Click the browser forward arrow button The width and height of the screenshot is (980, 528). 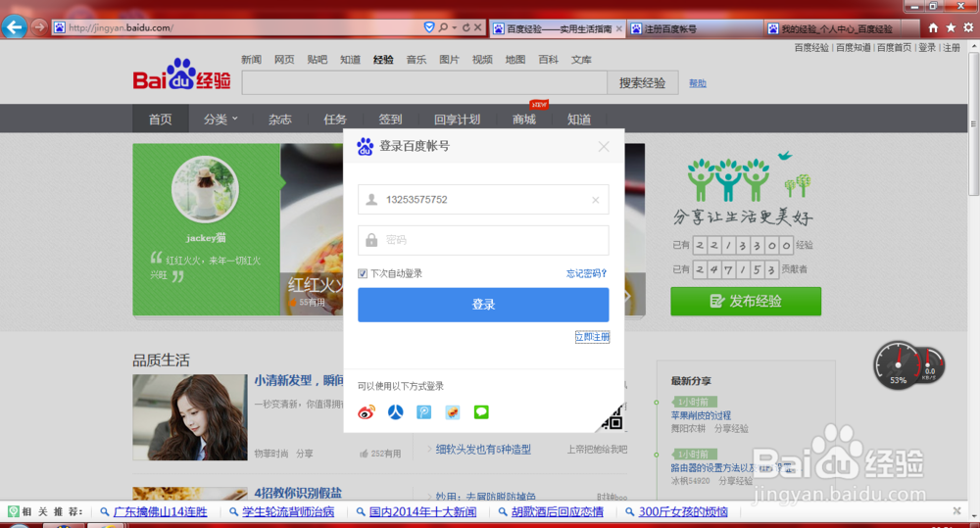coord(39,26)
